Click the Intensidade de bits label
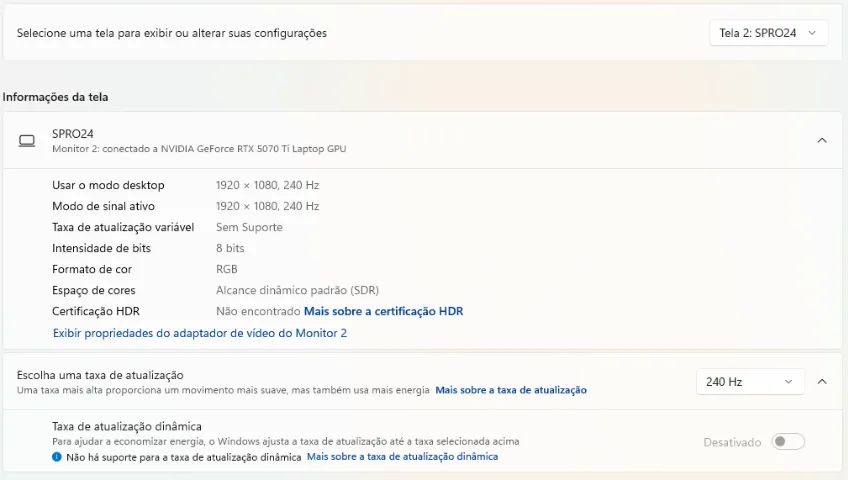The image size is (848, 480). 101,248
